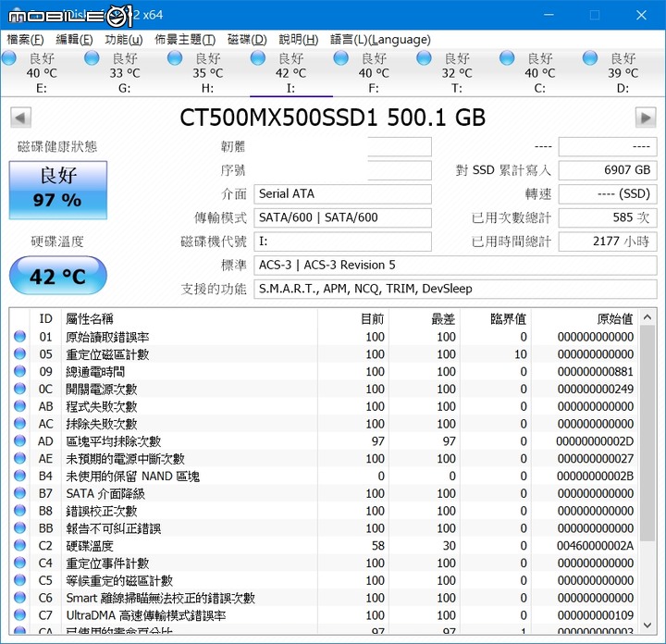The width and height of the screenshot is (666, 644).
Task: Select drive G: tab at 33 °C
Action: 125,73
